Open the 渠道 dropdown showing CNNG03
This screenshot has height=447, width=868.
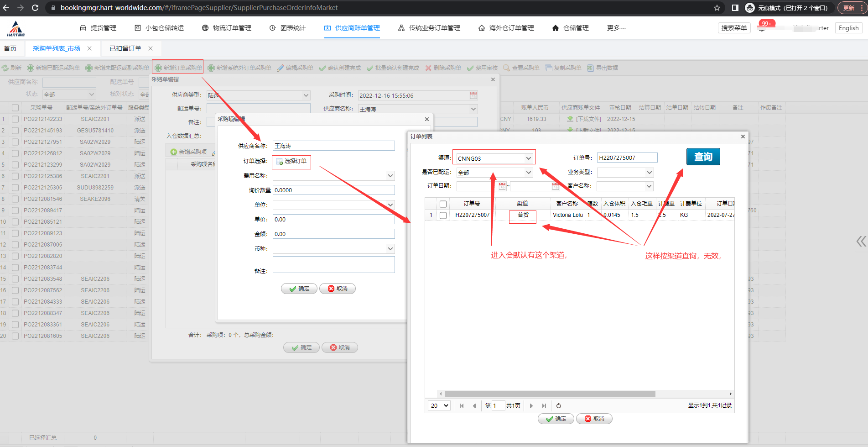tap(494, 158)
